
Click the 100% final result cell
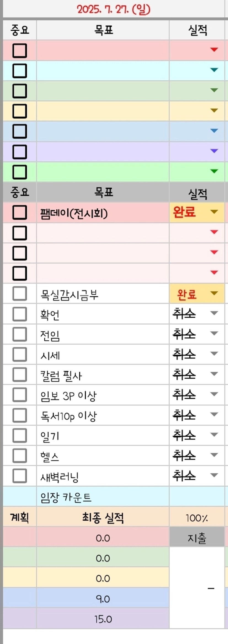tap(197, 517)
